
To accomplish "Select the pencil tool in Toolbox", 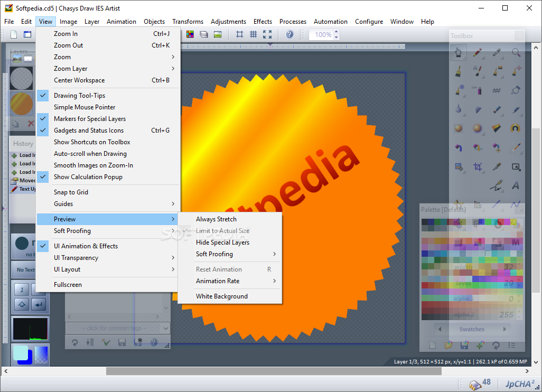I will click(478, 52).
